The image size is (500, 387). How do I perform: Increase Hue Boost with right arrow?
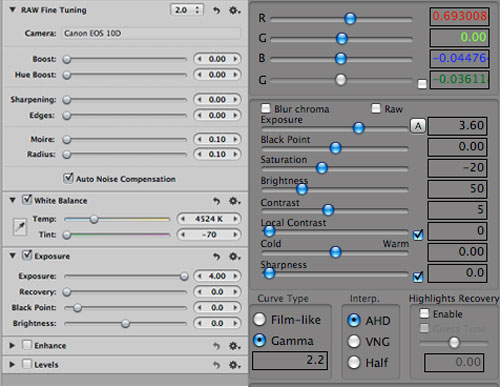tap(235, 75)
